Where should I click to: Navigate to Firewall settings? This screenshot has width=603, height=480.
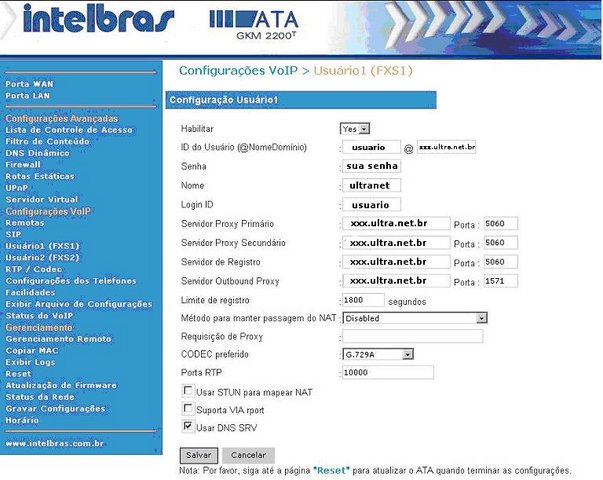coord(23,165)
